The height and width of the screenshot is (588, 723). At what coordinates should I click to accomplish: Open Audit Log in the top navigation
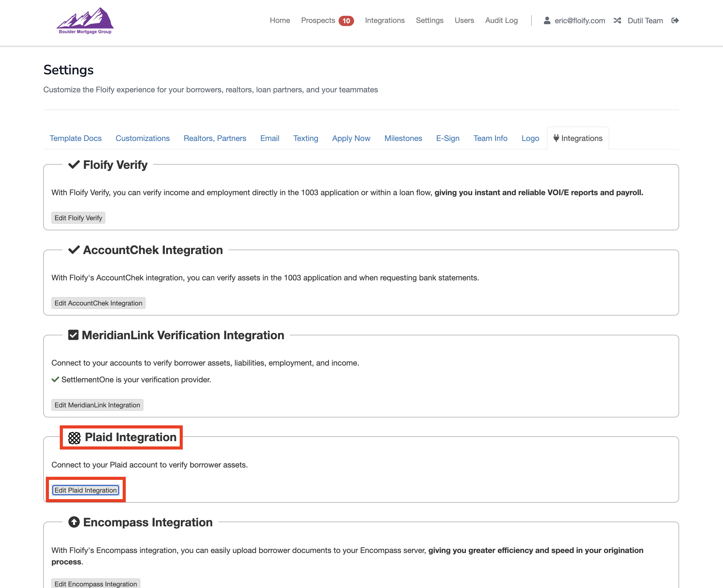[501, 21]
